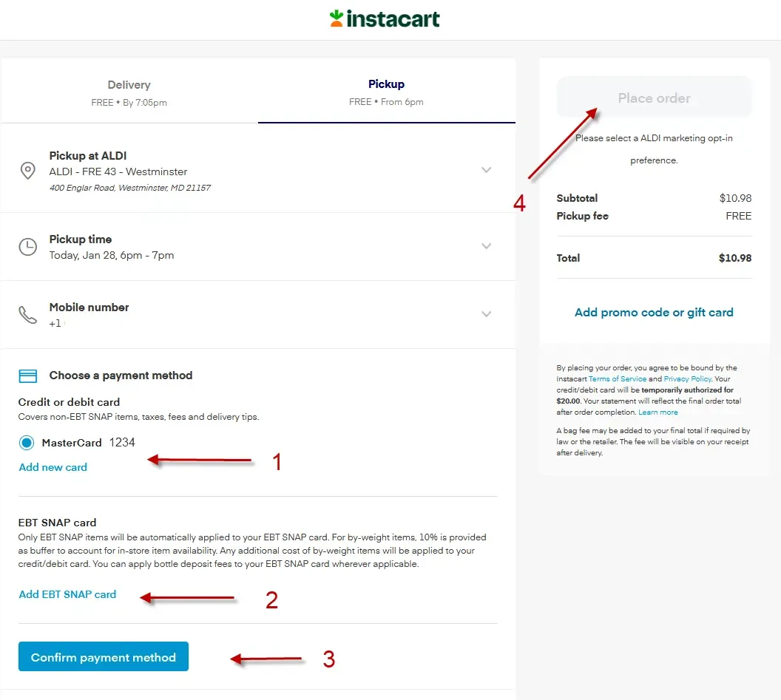Click the Learn more link
The image size is (781, 700).
pyautogui.click(x=658, y=412)
